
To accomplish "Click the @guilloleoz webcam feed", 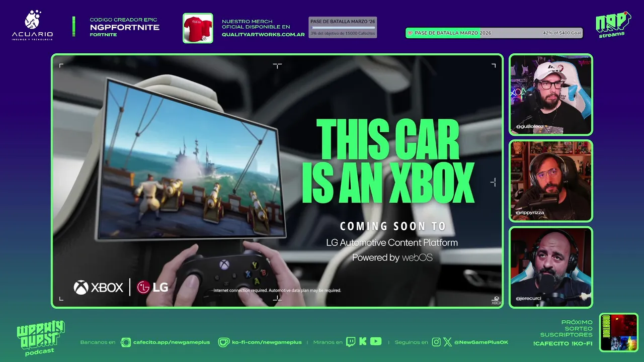I will coord(551,95).
